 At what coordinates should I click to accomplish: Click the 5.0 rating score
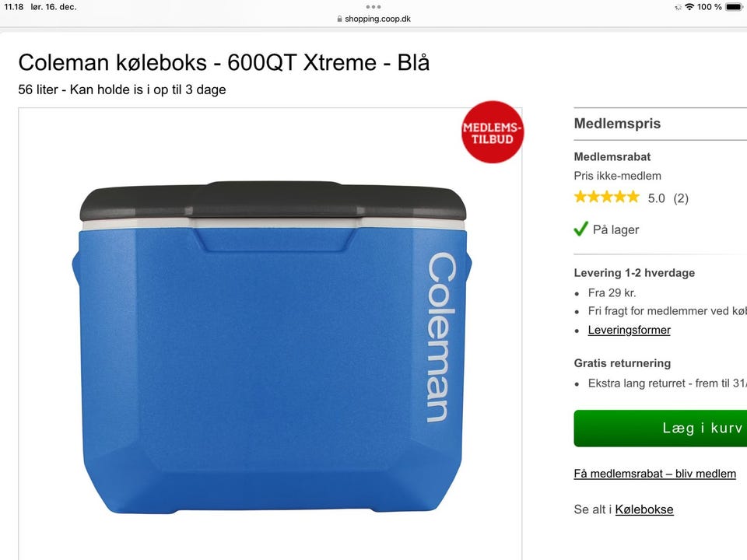656,198
